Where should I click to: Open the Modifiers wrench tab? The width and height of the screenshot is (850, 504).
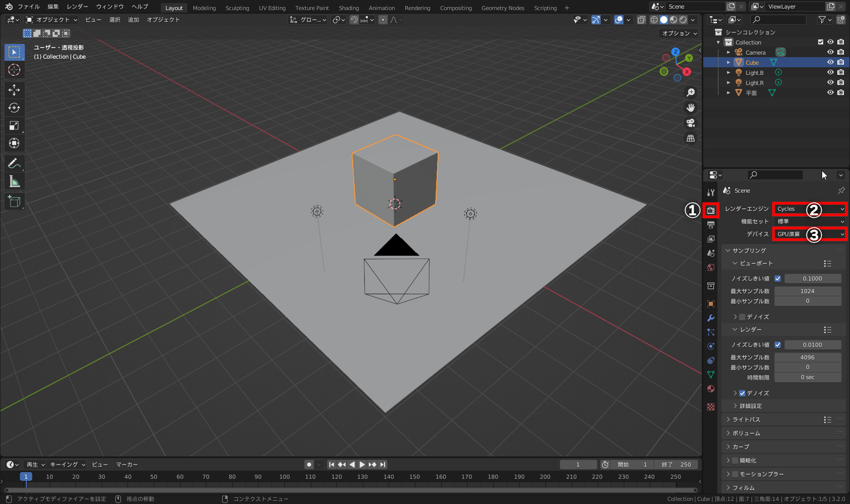pos(711,317)
